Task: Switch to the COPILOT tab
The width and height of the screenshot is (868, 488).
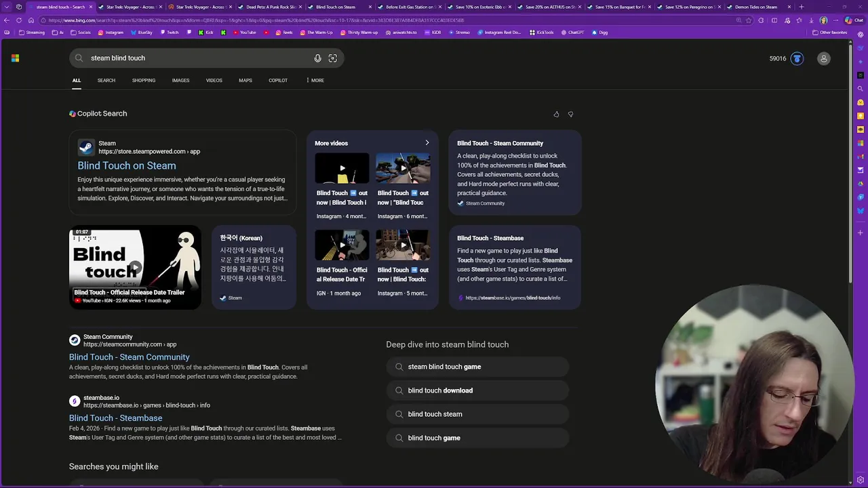Action: point(278,81)
